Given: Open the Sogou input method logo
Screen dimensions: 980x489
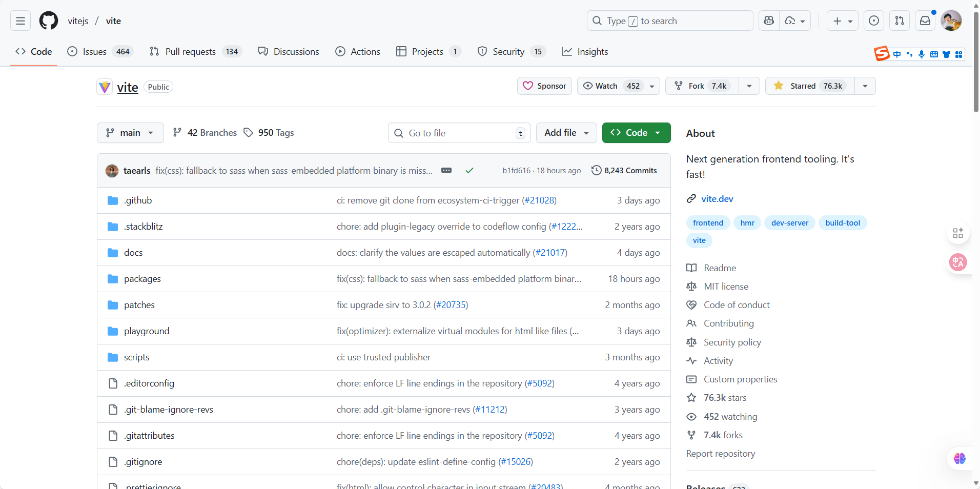Looking at the screenshot, I should tap(882, 54).
